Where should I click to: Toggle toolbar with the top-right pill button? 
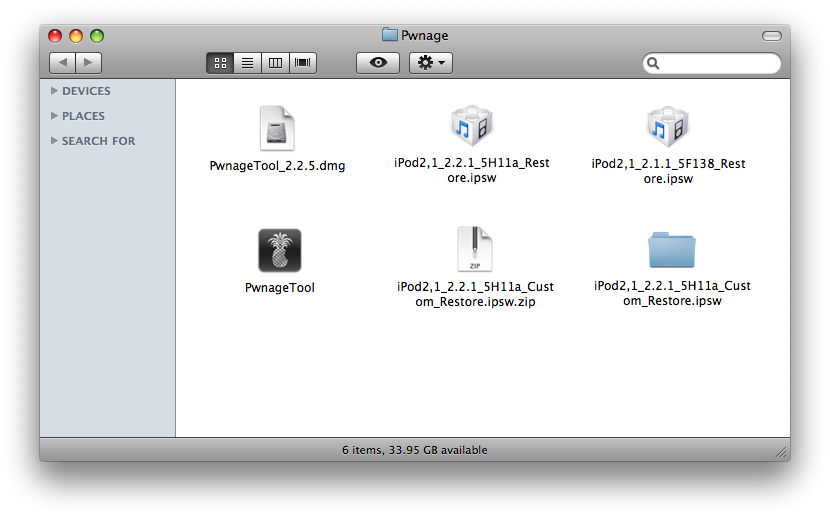771,36
